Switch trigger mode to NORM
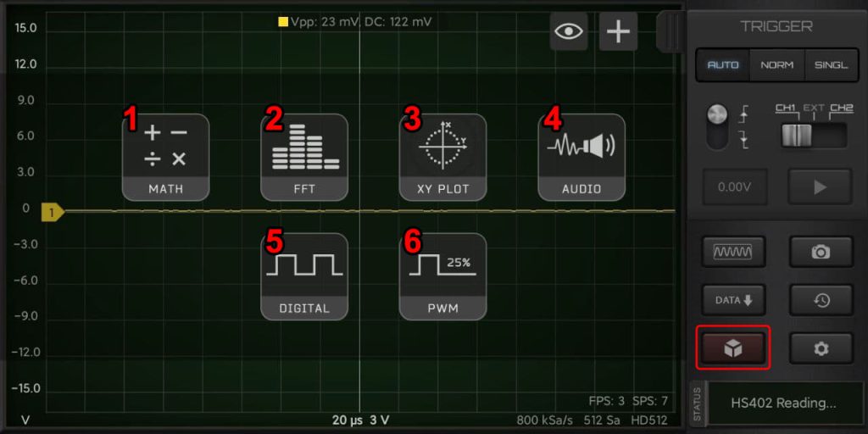Screen dimensions: 868x434 (776, 65)
